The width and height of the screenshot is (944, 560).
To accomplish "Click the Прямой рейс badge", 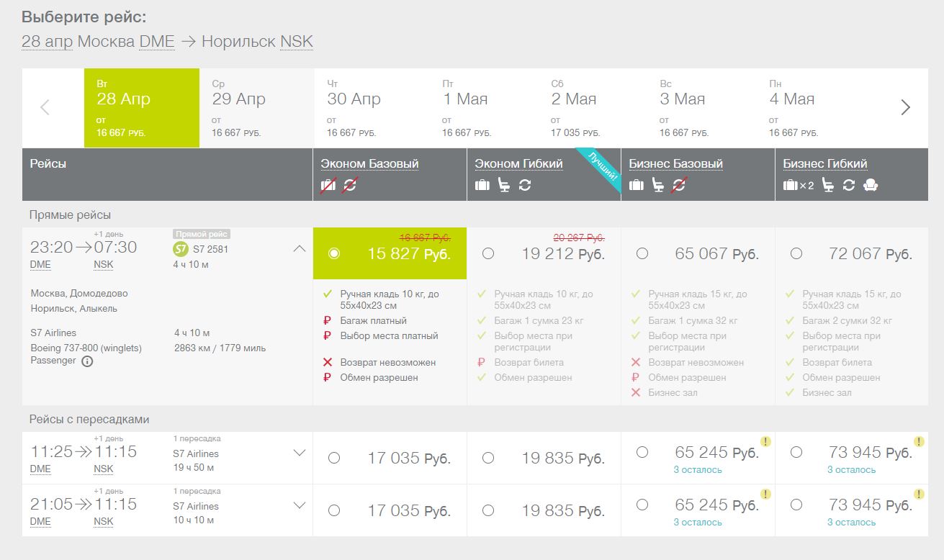I will (201, 235).
